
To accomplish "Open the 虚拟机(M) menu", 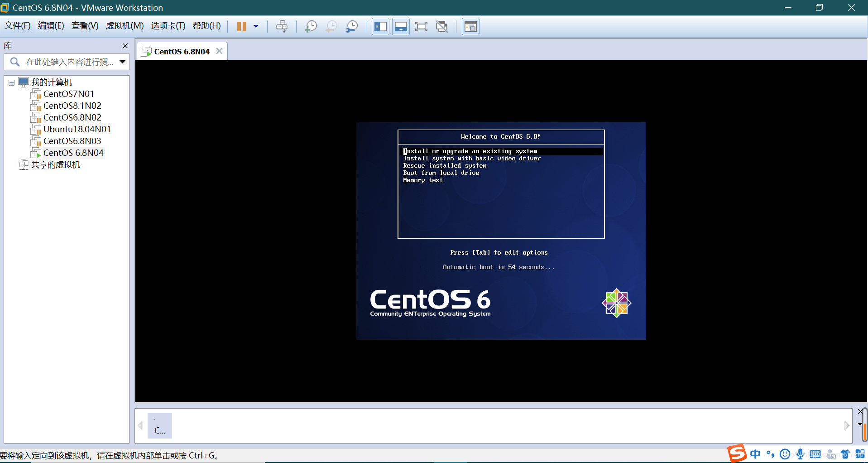I will pos(125,26).
